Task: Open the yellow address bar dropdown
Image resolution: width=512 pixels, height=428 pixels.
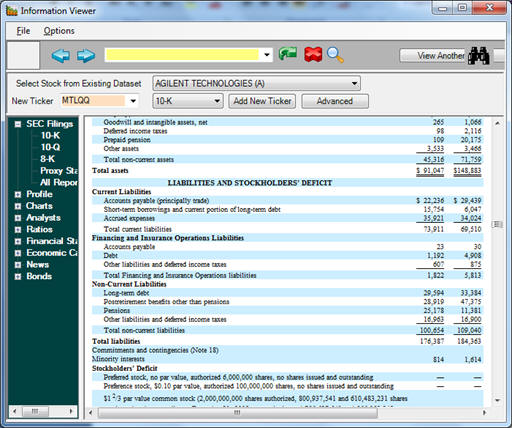Action: 267,55
